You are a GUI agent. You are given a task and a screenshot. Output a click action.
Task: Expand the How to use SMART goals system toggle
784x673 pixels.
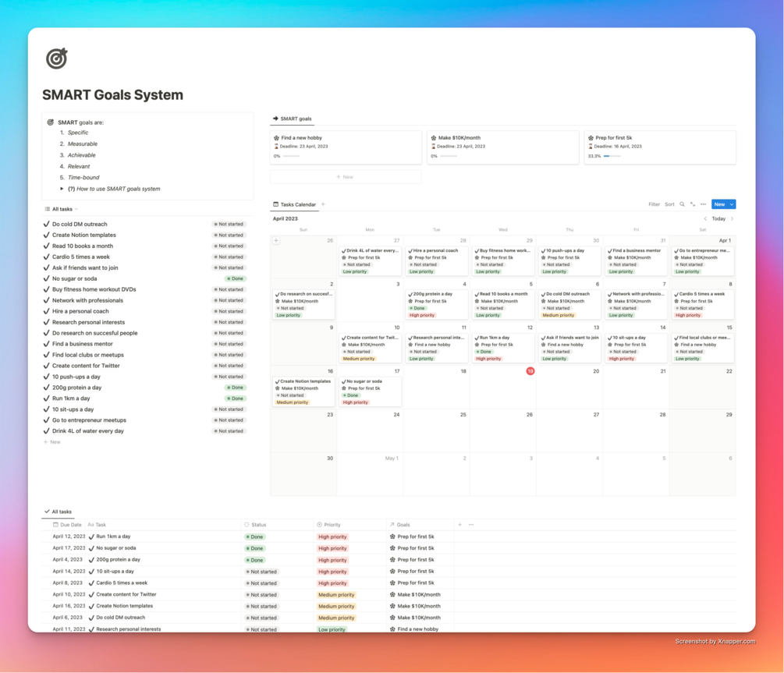click(62, 189)
